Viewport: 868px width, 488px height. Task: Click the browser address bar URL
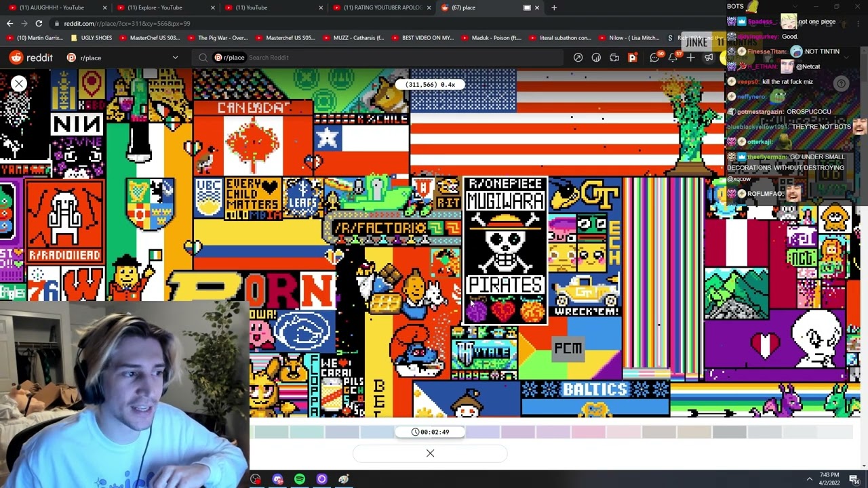pyautogui.click(x=127, y=23)
